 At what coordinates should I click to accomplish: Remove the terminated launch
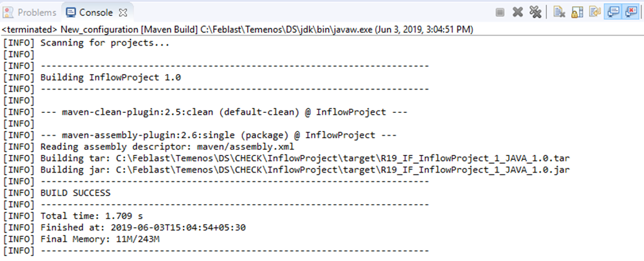point(518,12)
